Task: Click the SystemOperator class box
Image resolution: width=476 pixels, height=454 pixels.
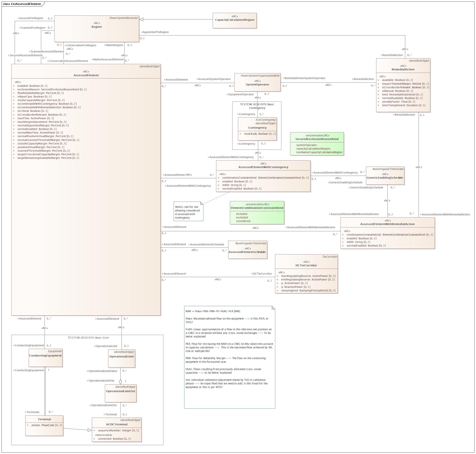Action: click(257, 82)
